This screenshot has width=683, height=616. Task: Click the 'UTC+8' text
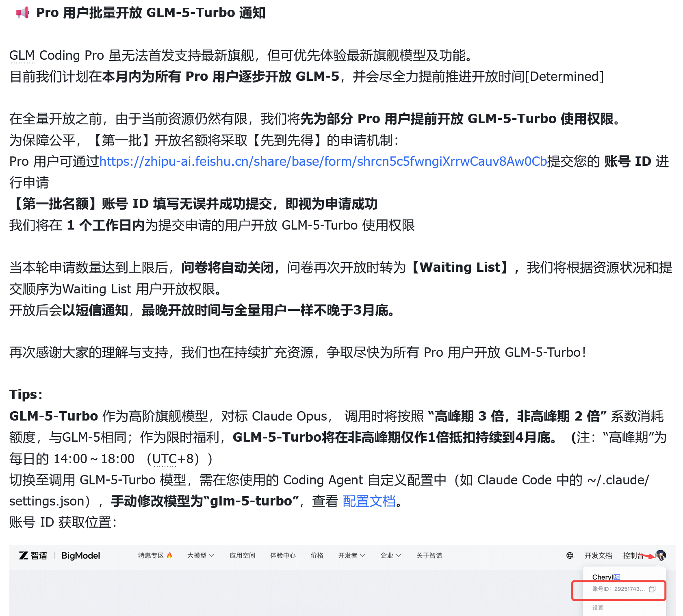173,459
